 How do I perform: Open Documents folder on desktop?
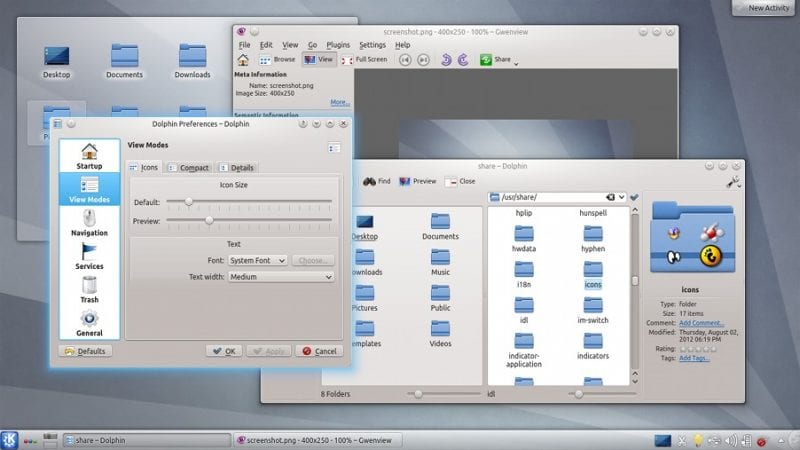[x=124, y=61]
